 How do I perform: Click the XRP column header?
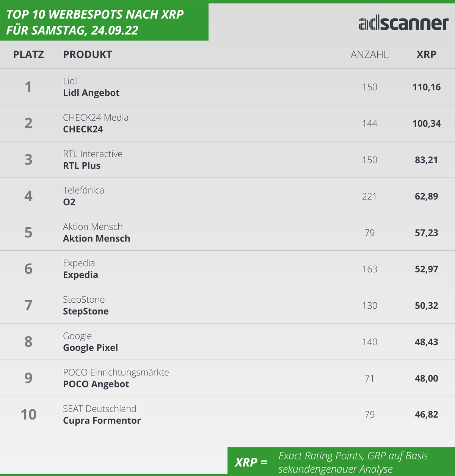click(426, 55)
